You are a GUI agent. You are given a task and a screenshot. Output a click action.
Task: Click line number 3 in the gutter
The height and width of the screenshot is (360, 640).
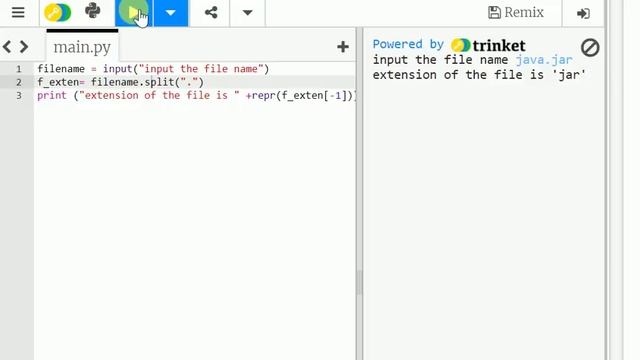[19, 96]
